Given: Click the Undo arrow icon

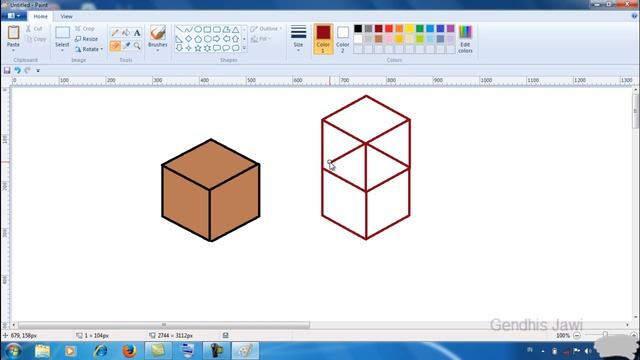Looking at the screenshot, I should (17, 71).
